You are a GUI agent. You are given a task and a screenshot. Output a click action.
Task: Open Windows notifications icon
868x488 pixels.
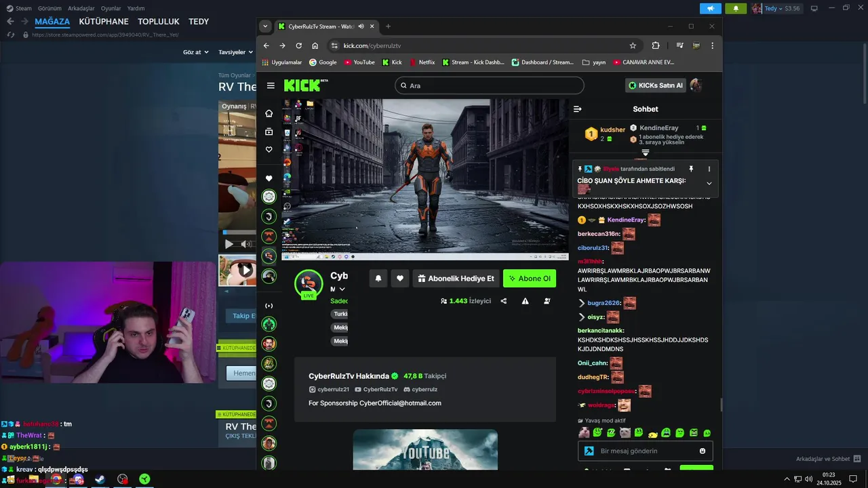pyautogui.click(x=853, y=479)
